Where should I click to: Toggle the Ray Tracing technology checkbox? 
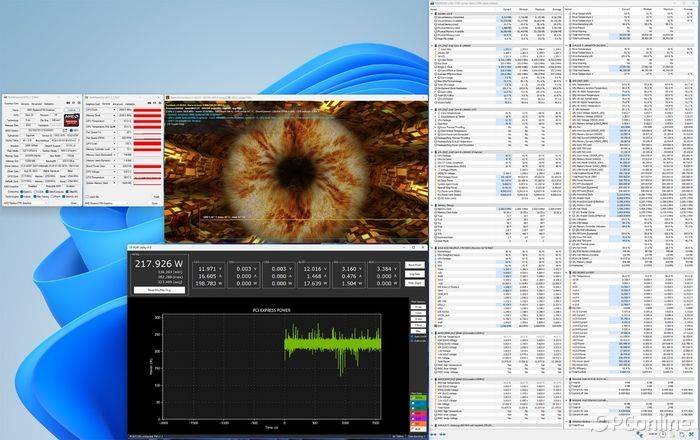(x=35, y=196)
